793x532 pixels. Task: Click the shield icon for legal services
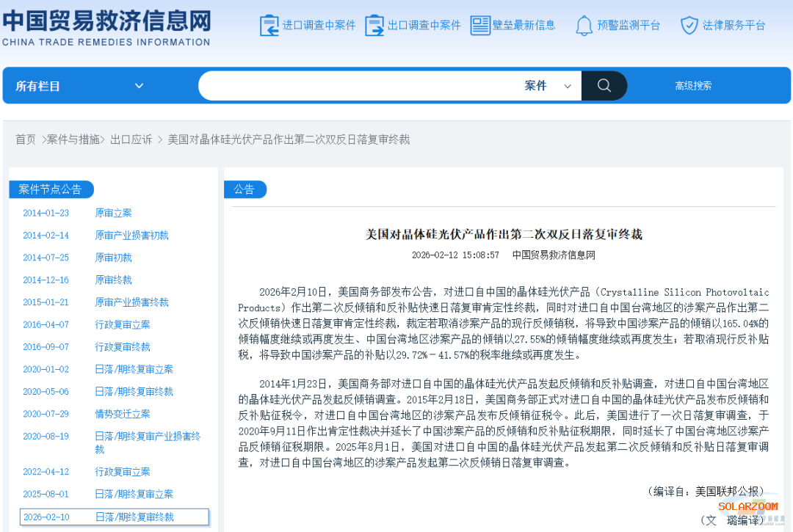point(689,26)
